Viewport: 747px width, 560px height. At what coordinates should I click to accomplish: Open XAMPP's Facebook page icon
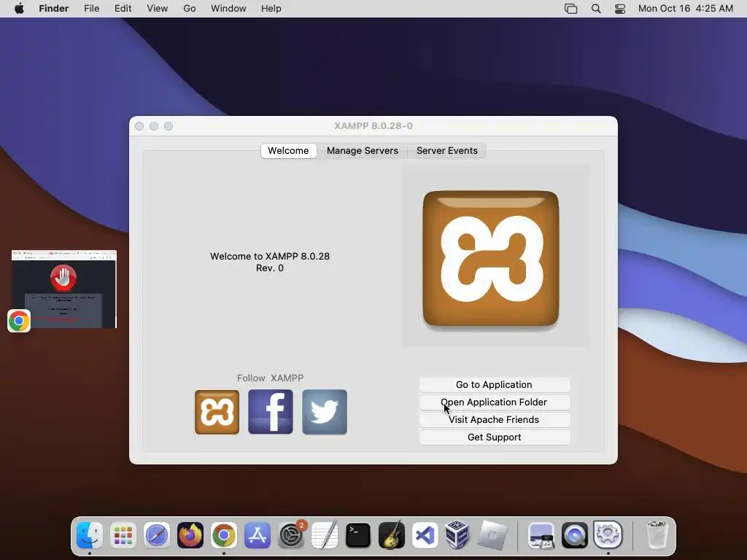[271, 412]
